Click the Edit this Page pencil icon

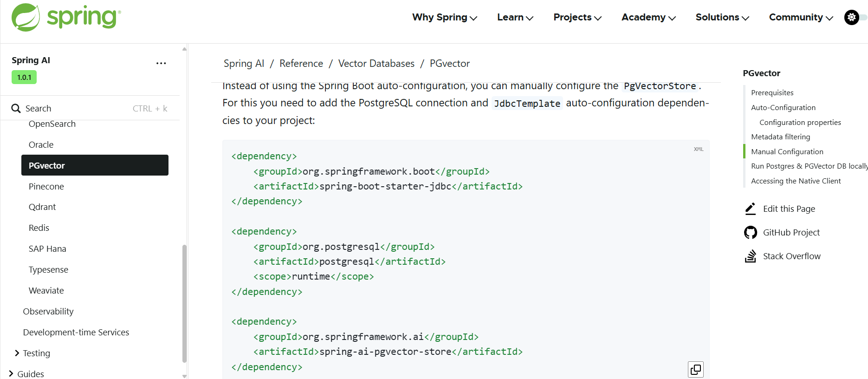pyautogui.click(x=750, y=209)
